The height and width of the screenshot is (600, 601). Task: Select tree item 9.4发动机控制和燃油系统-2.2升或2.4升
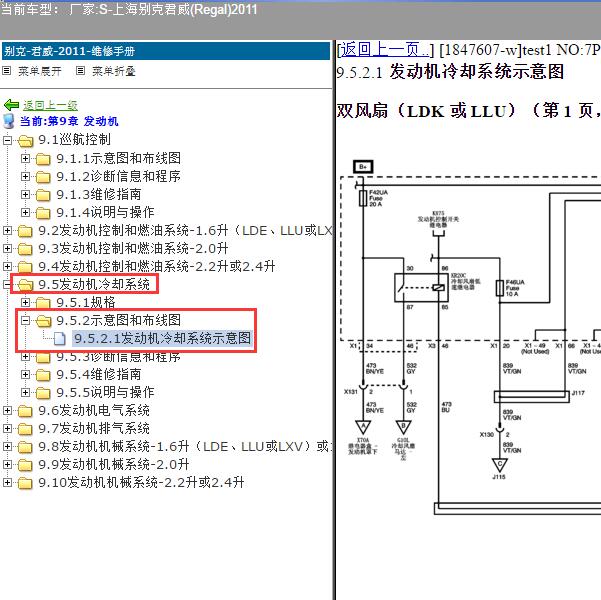point(157,266)
